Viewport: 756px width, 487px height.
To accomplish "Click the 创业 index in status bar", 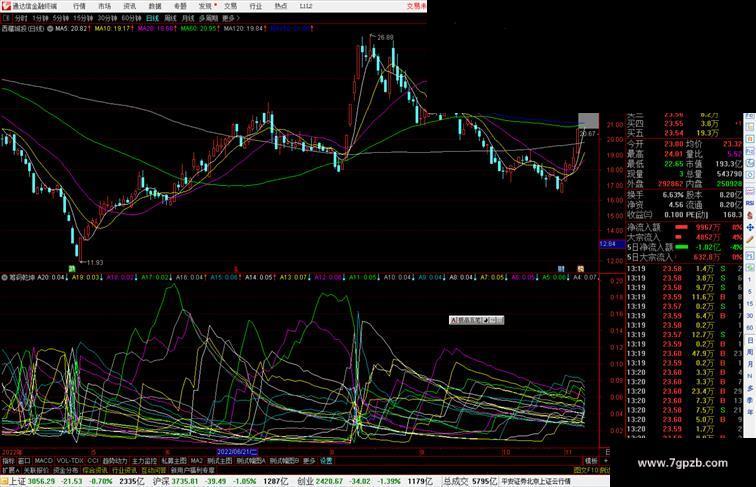I will point(305,481).
